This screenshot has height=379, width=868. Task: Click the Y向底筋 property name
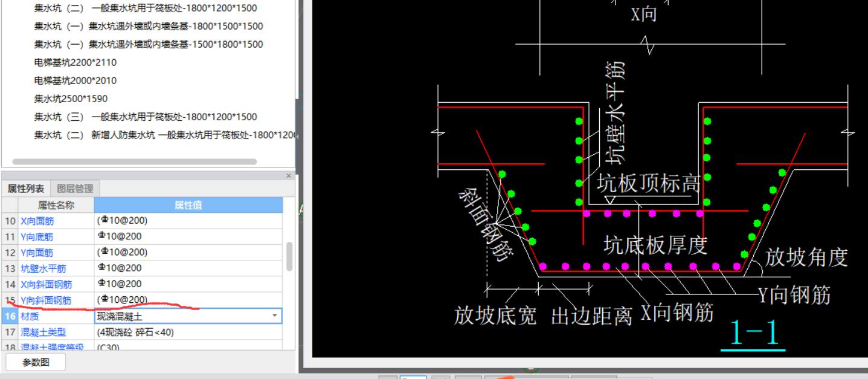[x=37, y=236]
